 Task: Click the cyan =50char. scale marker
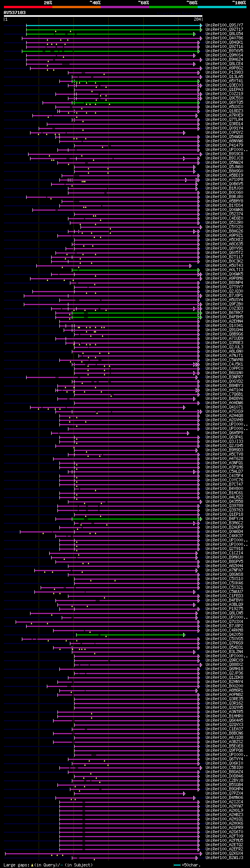[x=177, y=865]
